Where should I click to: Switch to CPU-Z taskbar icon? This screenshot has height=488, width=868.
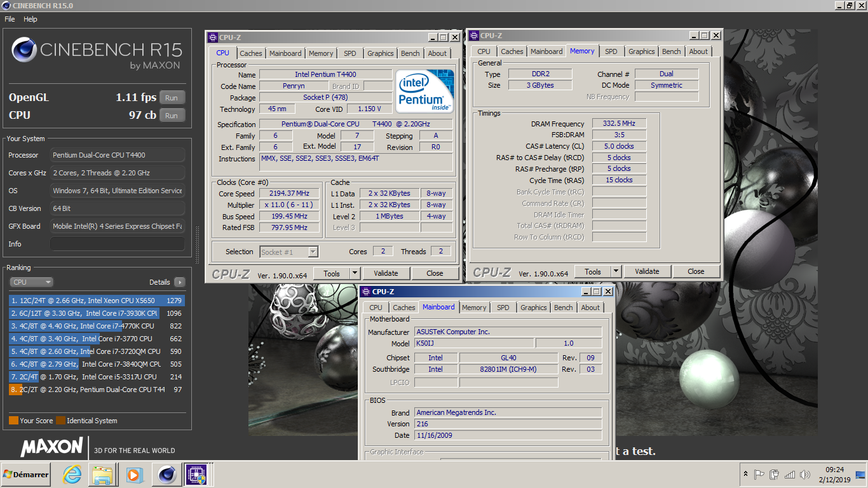(x=197, y=474)
